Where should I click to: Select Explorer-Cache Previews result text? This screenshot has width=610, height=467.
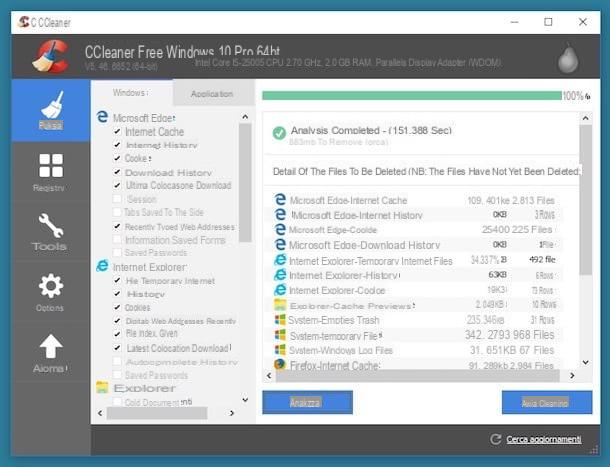click(352, 306)
